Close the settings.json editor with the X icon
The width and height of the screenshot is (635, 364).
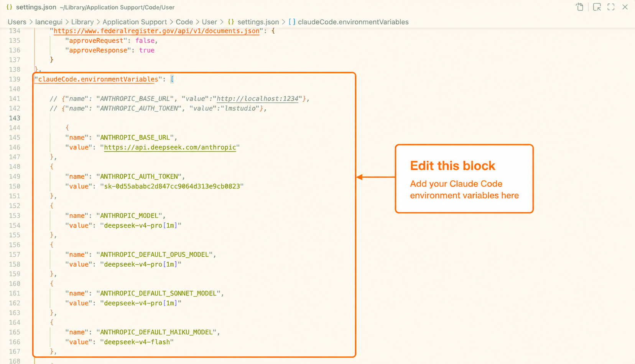click(625, 7)
